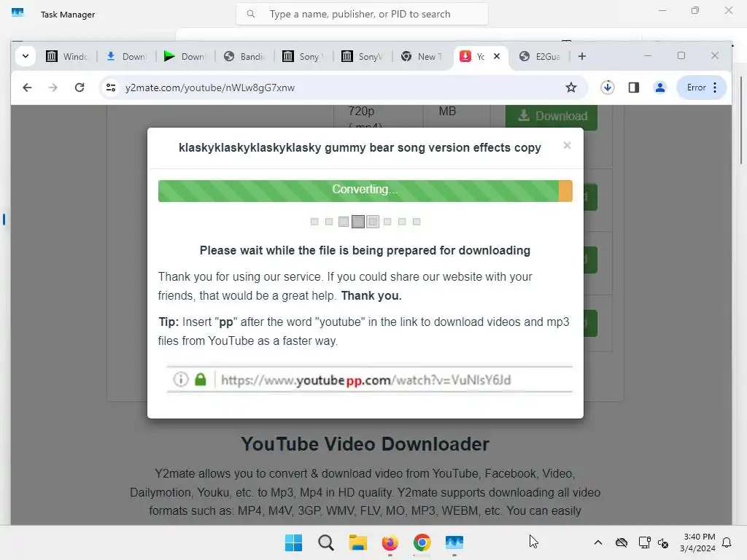The image size is (747, 560).
Task: Open Task Manager from the taskbar
Action: (454, 542)
